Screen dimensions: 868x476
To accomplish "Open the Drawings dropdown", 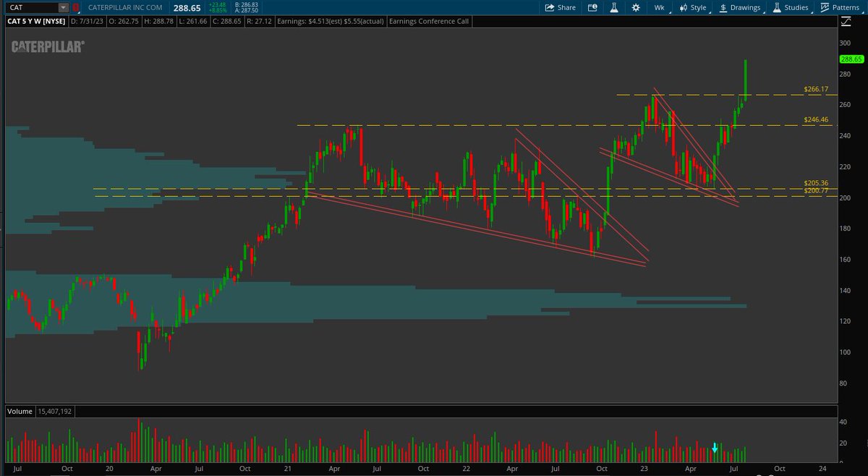I will click(x=739, y=7).
